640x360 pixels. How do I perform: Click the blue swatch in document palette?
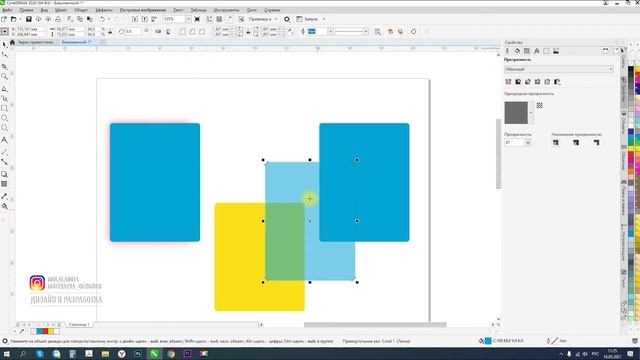click(x=40, y=331)
